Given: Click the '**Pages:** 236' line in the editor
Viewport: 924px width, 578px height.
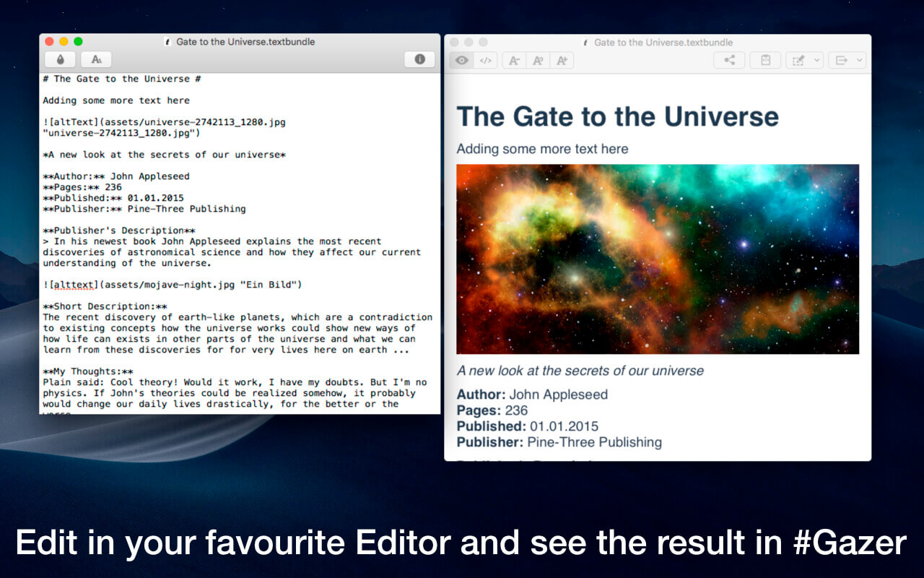Looking at the screenshot, I should pyautogui.click(x=82, y=187).
